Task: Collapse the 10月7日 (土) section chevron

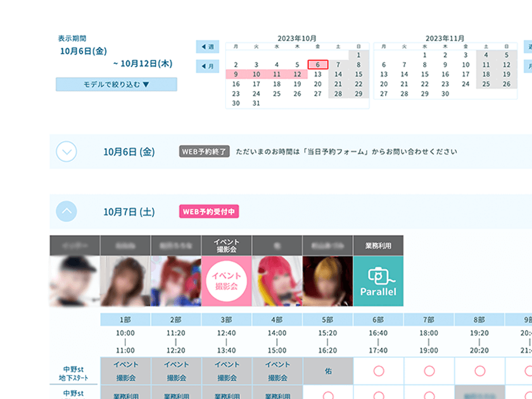Action: [x=66, y=212]
